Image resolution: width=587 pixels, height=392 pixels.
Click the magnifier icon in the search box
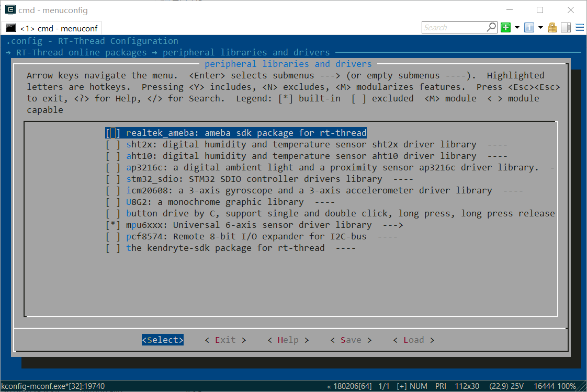click(491, 27)
